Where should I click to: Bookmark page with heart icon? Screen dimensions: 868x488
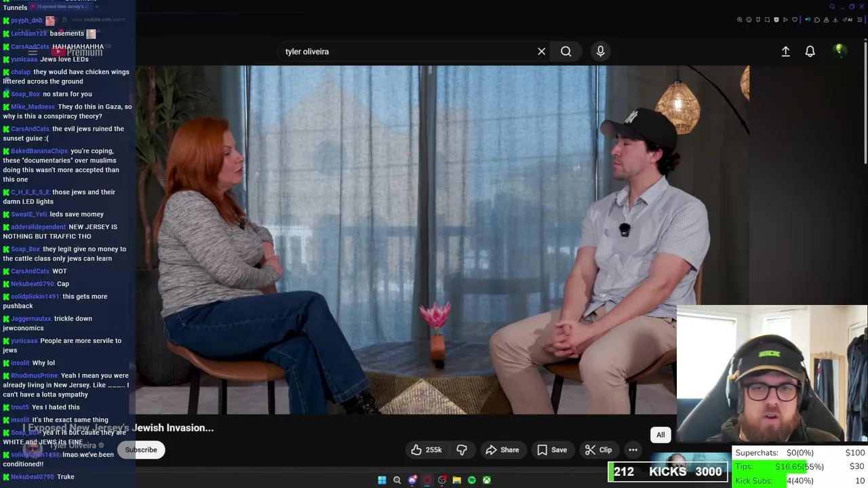[795, 20]
